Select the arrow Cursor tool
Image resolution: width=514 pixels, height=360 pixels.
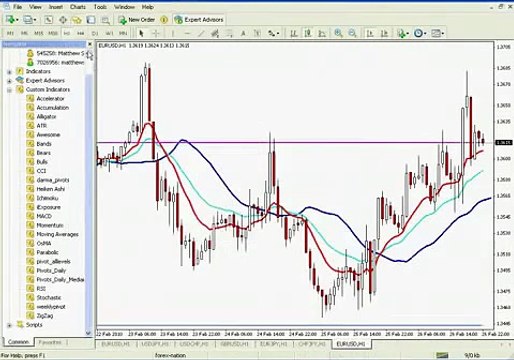coord(141,33)
